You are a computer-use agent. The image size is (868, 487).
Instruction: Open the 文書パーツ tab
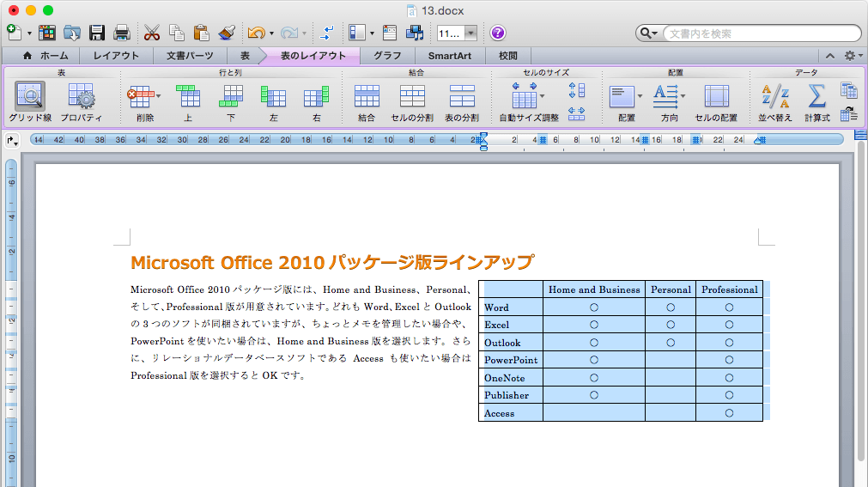(190, 56)
